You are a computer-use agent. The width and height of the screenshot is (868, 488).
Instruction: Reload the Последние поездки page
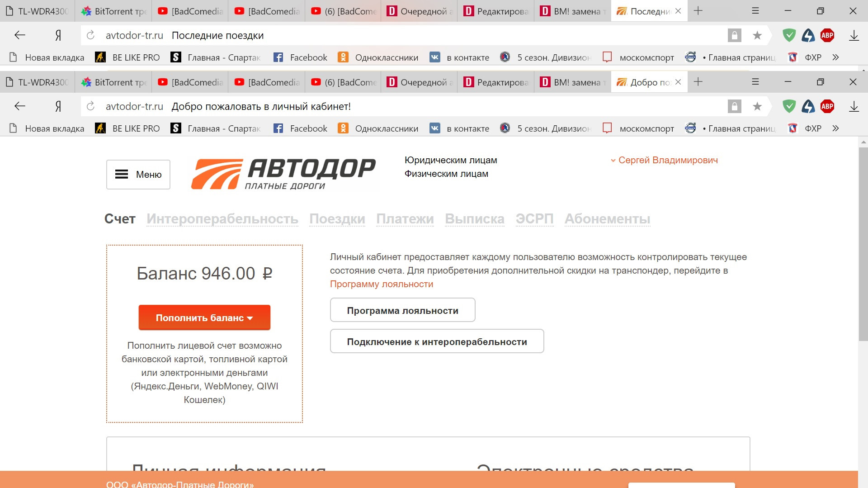point(90,35)
